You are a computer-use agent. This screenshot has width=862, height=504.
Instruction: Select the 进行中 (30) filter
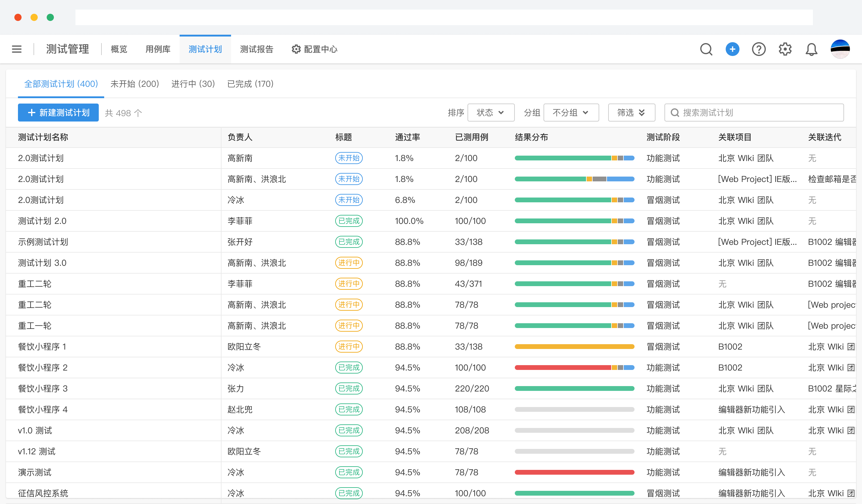(193, 84)
